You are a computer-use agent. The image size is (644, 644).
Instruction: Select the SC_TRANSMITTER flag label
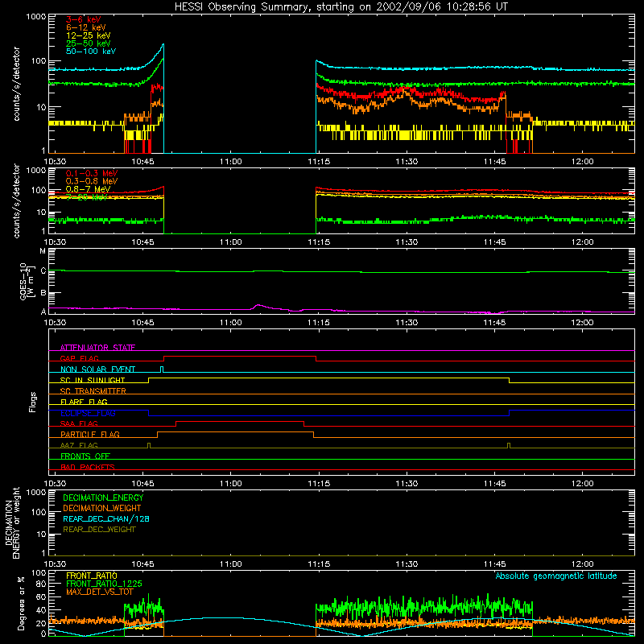(x=93, y=391)
